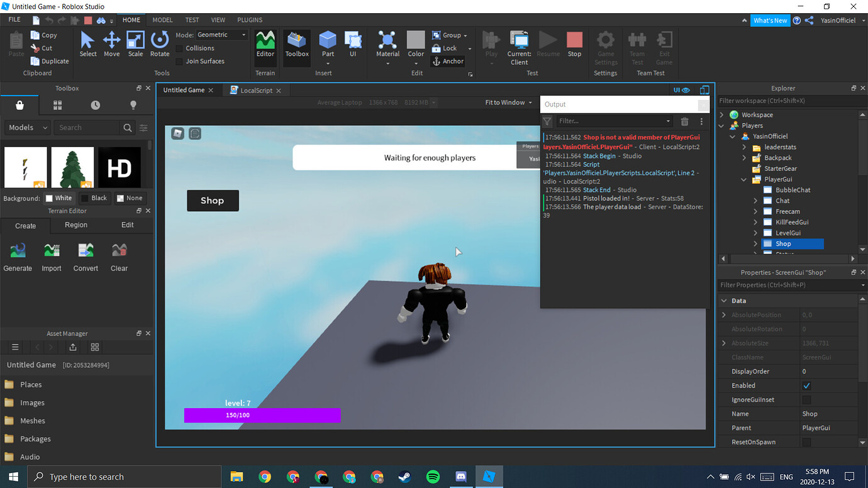Viewport: 868px width, 488px height.
Task: Open the Toolbox panel
Action: point(296,44)
